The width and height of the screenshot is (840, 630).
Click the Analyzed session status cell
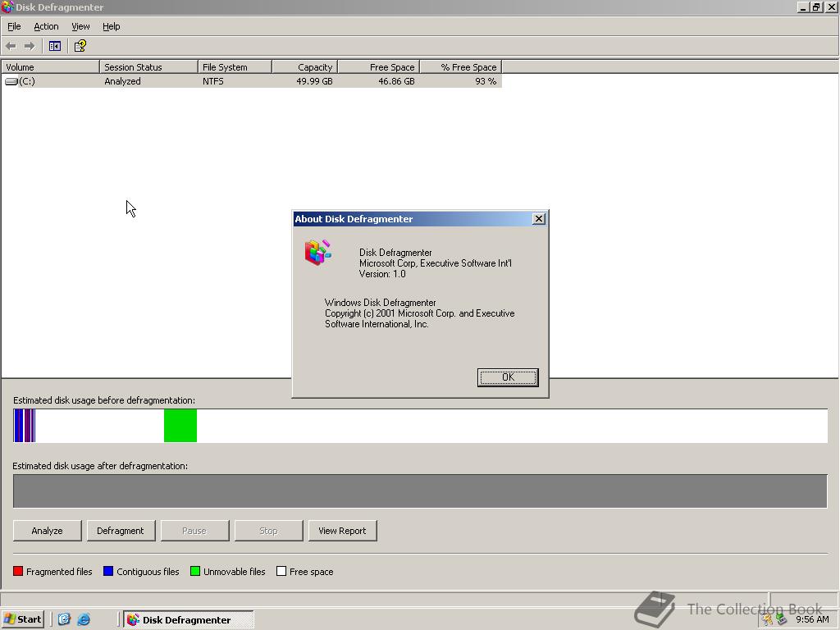pos(123,81)
